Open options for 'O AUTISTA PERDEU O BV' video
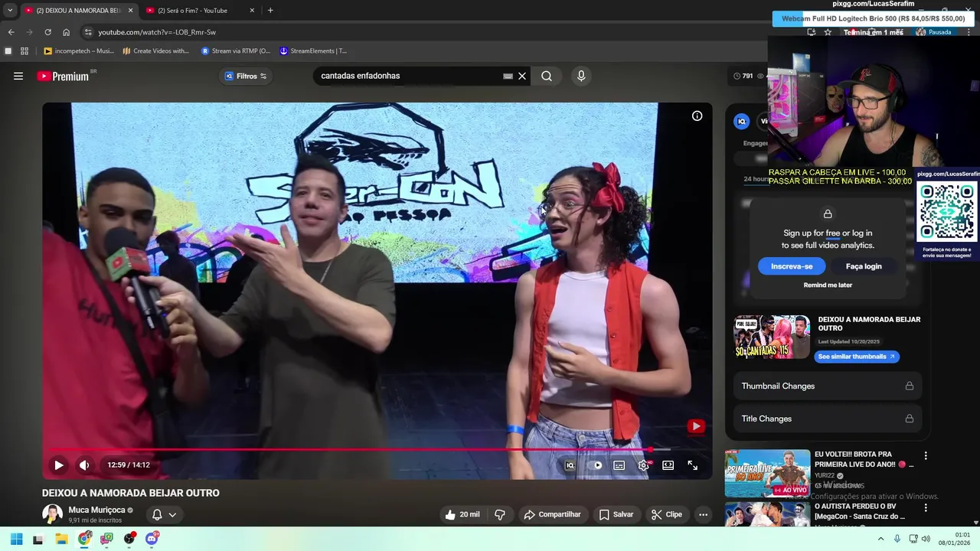 click(x=926, y=507)
